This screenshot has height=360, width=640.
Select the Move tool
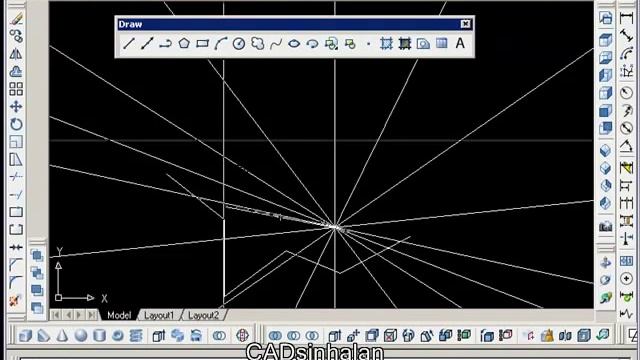[16, 107]
